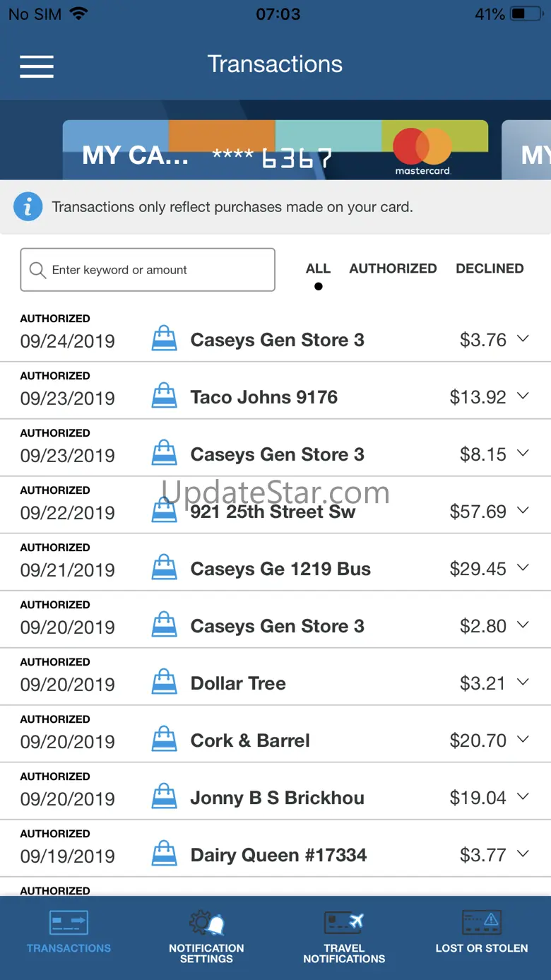551x980 pixels.
Task: Show only Declined transactions
Action: tap(490, 268)
